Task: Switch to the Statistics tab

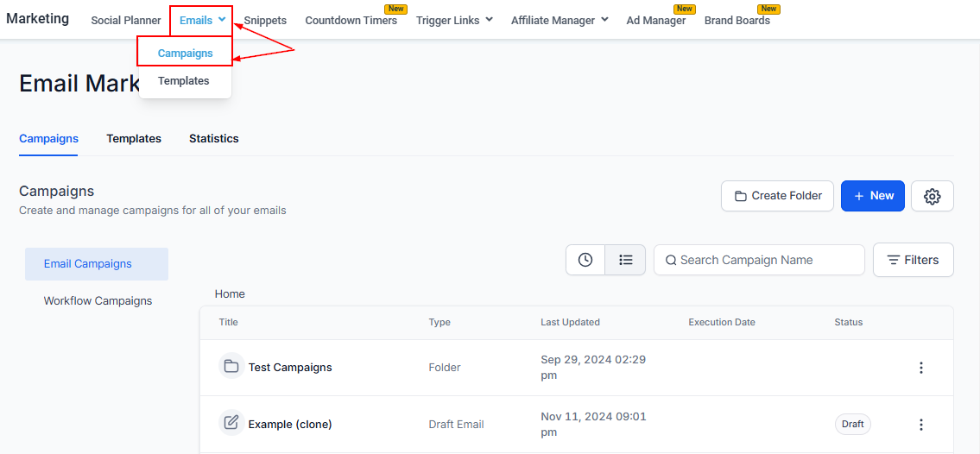Action: (213, 138)
